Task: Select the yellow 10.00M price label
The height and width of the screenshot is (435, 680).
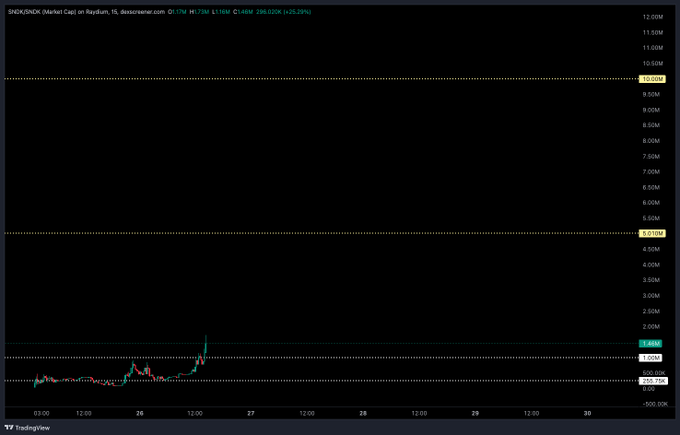Action: coord(652,79)
